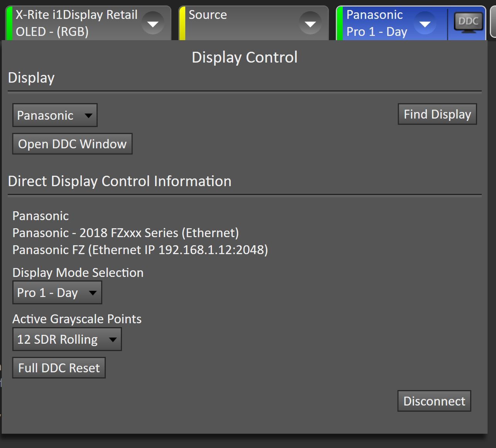Viewport: 496px width, 448px height.
Task: Click the green status strip on meter tab
Action: pos(9,23)
